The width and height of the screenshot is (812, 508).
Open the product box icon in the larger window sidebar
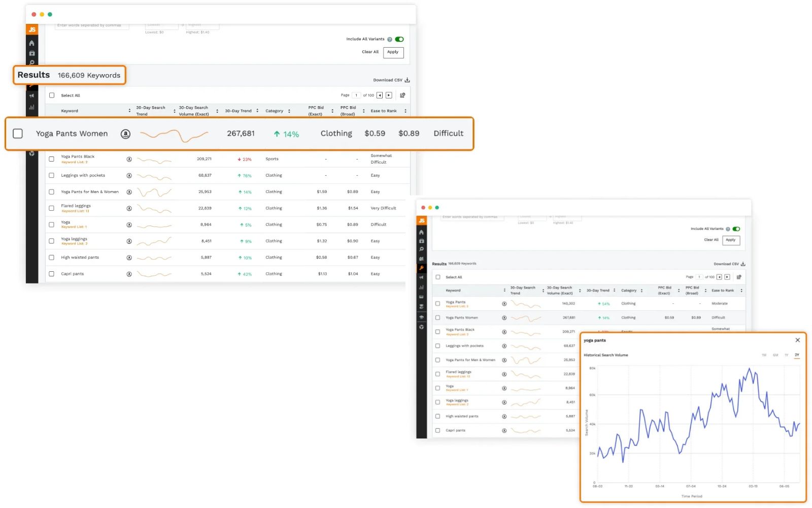coord(32,53)
